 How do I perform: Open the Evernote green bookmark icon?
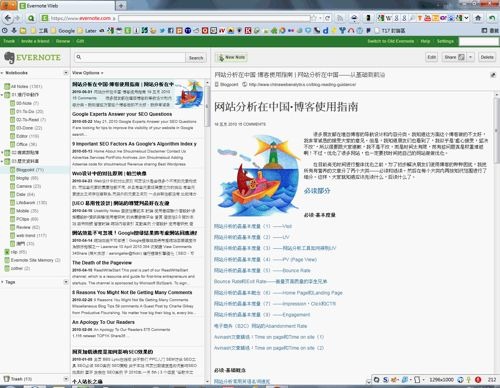127,30
